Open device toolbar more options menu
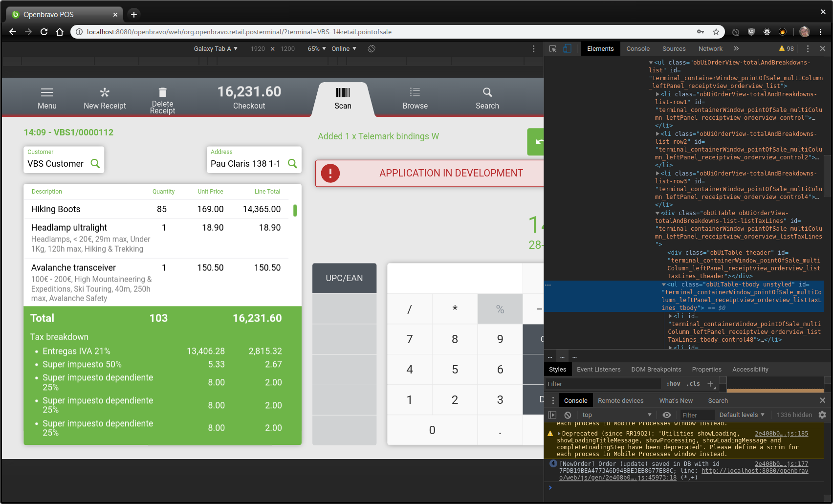The width and height of the screenshot is (833, 504). [533, 48]
